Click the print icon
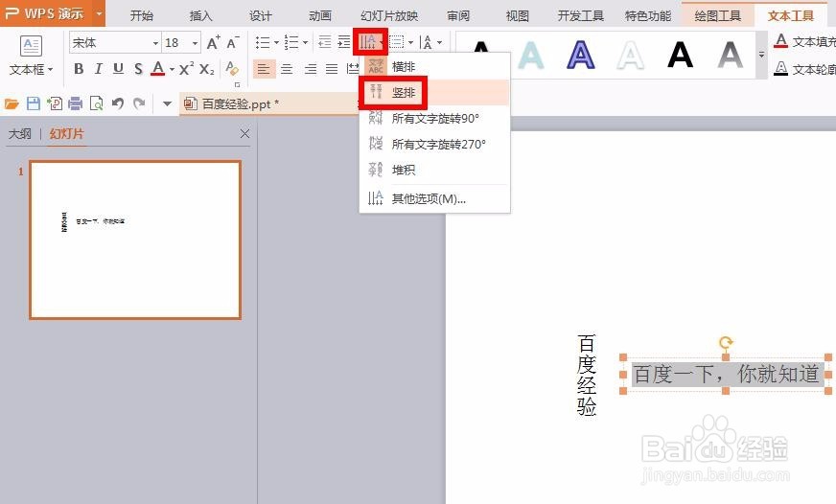836x504 pixels. tap(75, 103)
